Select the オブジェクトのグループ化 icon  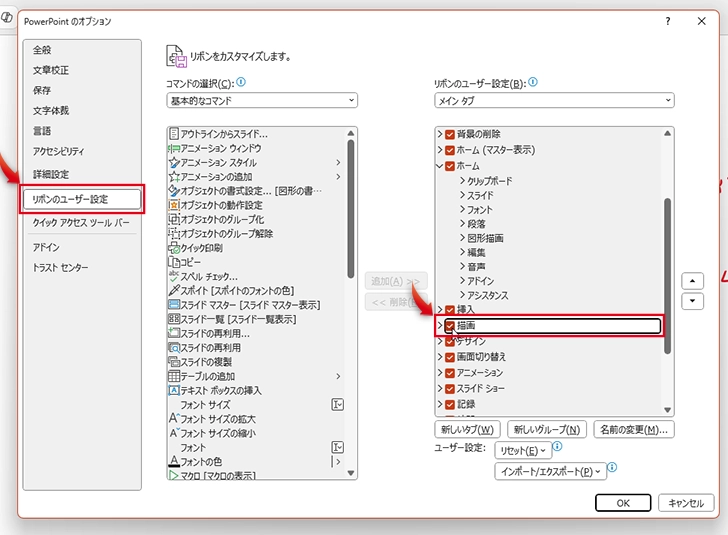(x=174, y=219)
